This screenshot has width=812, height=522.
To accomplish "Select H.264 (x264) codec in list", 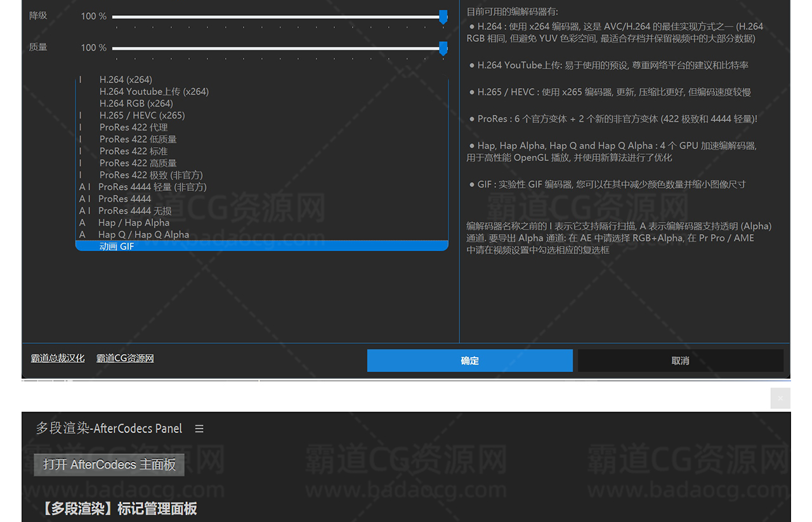I will point(126,79).
